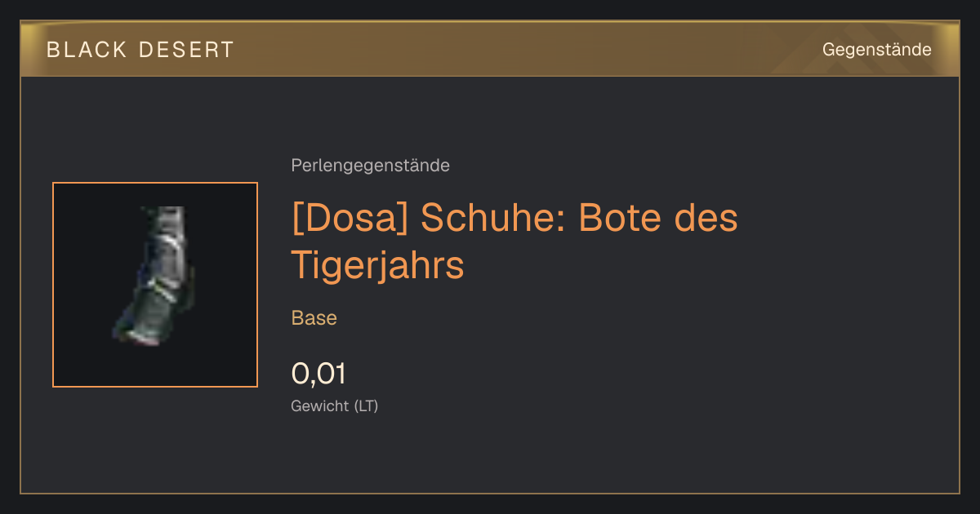This screenshot has width=980, height=514.
Task: Click the BLACK word in the header
Action: [x=87, y=50]
